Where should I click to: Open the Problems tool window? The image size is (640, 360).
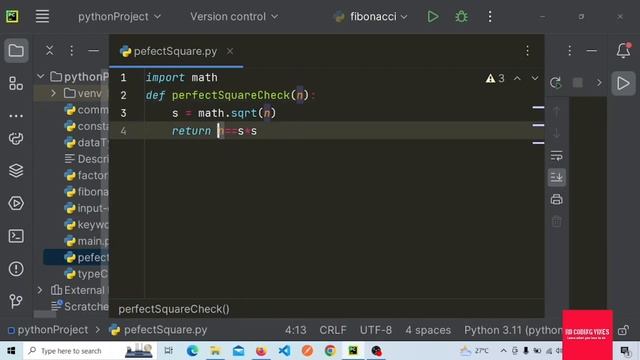[x=16, y=269]
